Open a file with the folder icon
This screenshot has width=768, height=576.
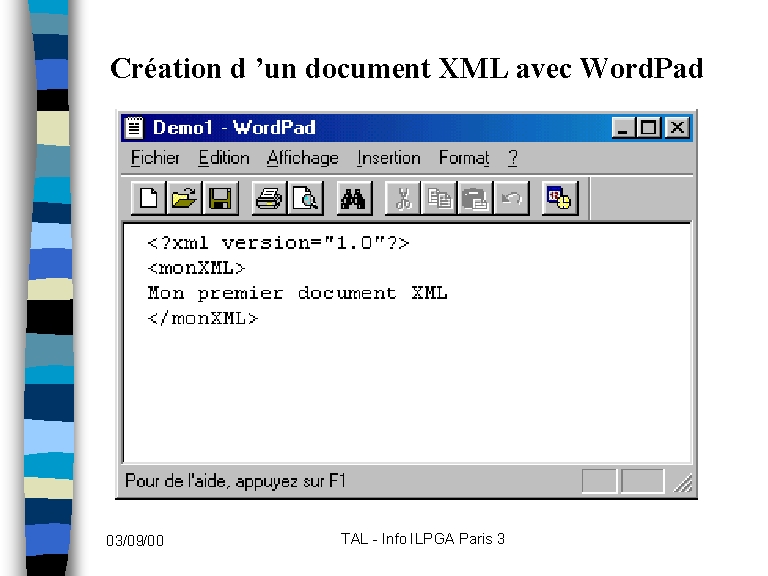tap(184, 198)
